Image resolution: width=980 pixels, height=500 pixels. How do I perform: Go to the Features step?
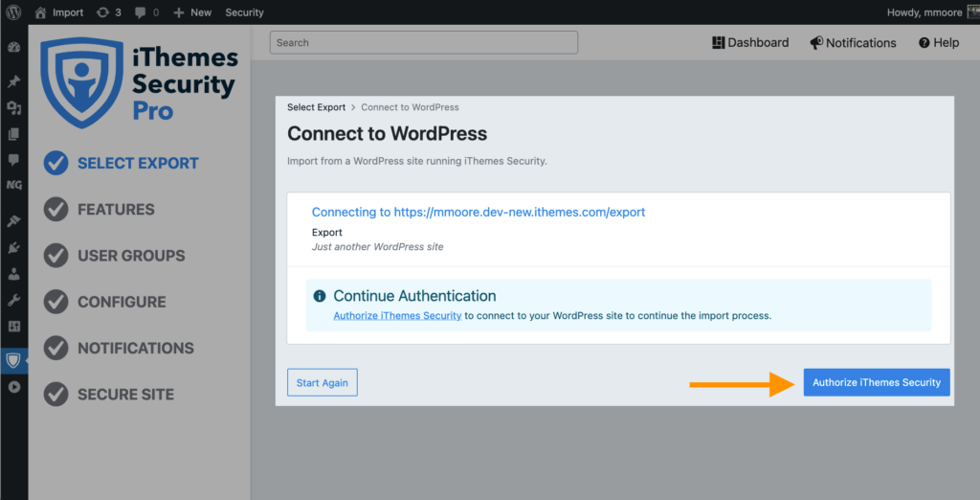[116, 210]
